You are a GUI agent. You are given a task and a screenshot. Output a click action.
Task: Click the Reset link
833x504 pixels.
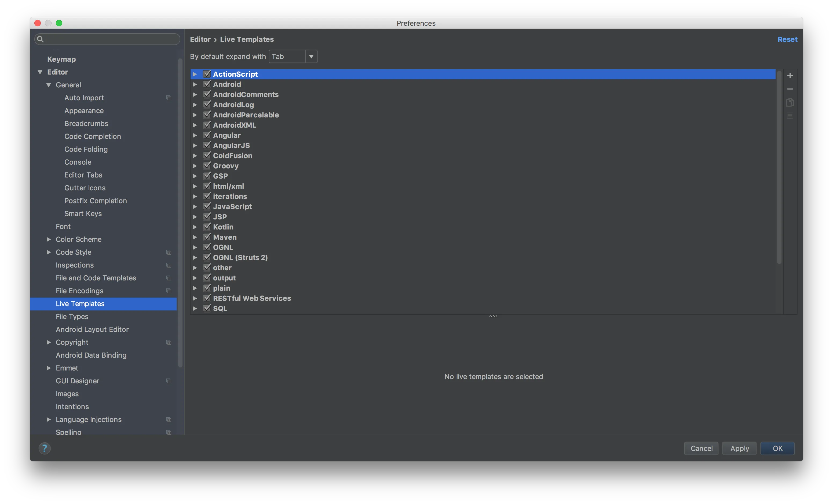pyautogui.click(x=787, y=39)
